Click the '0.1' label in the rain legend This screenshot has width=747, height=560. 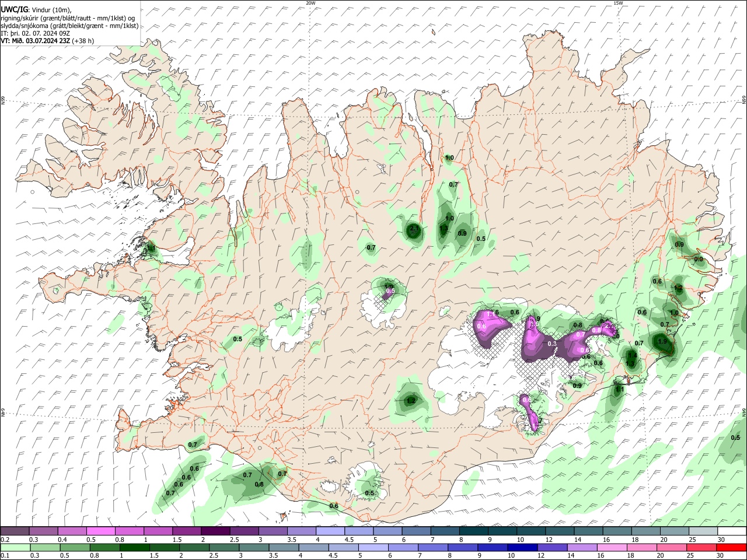(x=5, y=556)
